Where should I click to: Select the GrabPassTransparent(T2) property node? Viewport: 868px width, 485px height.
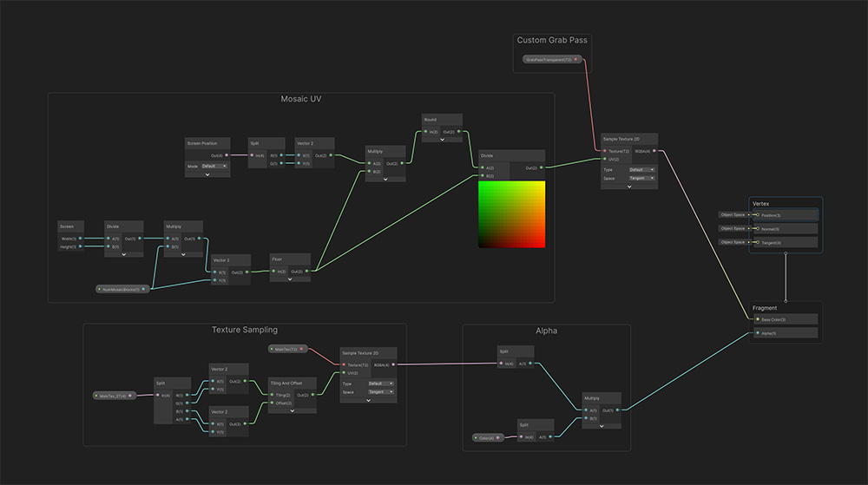tap(552, 59)
